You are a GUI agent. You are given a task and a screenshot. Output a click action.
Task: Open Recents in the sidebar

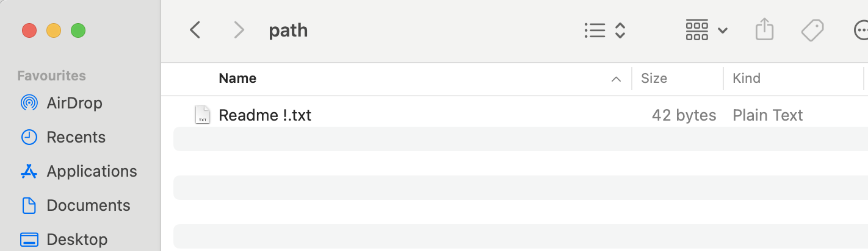tap(76, 137)
